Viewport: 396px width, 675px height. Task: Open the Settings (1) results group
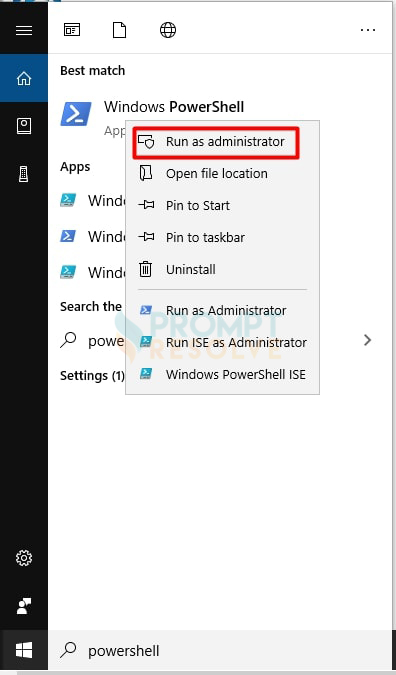[x=92, y=376]
